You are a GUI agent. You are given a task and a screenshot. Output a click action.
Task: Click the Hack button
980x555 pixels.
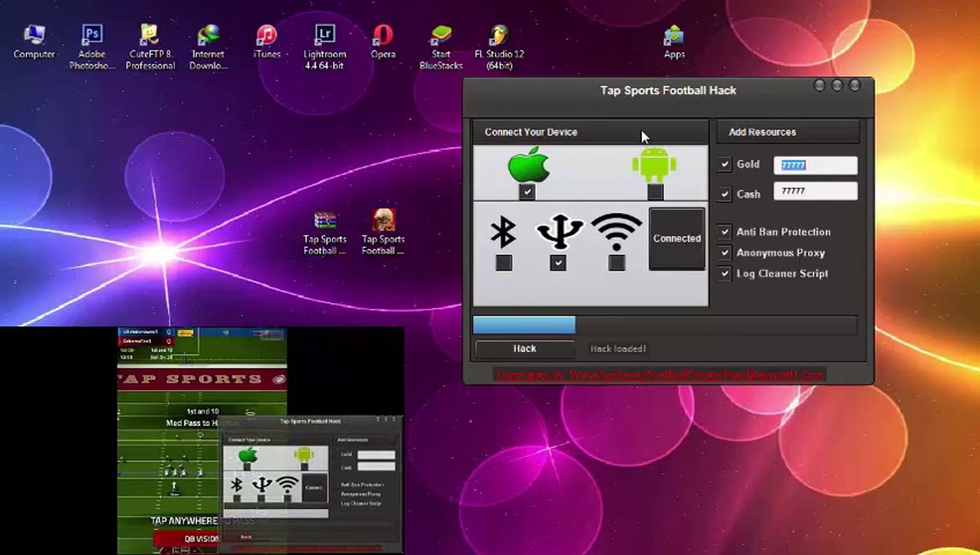coord(525,348)
